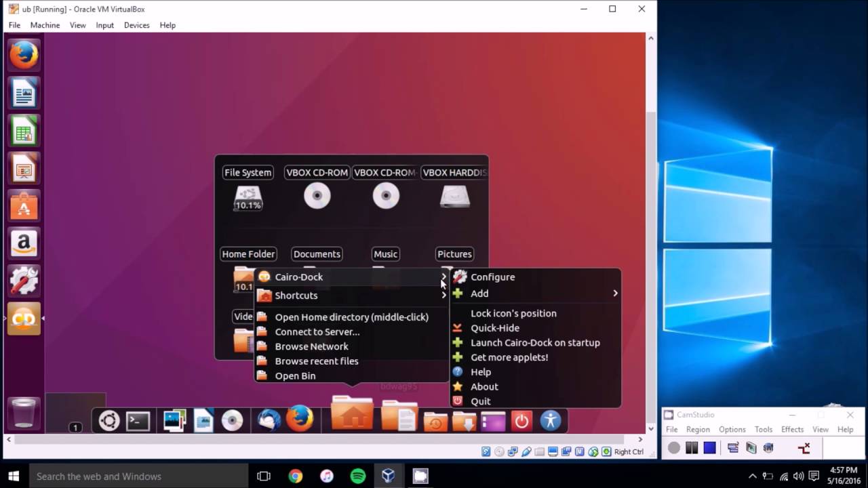
Task: Pause recording in CamStudio
Action: (692, 447)
